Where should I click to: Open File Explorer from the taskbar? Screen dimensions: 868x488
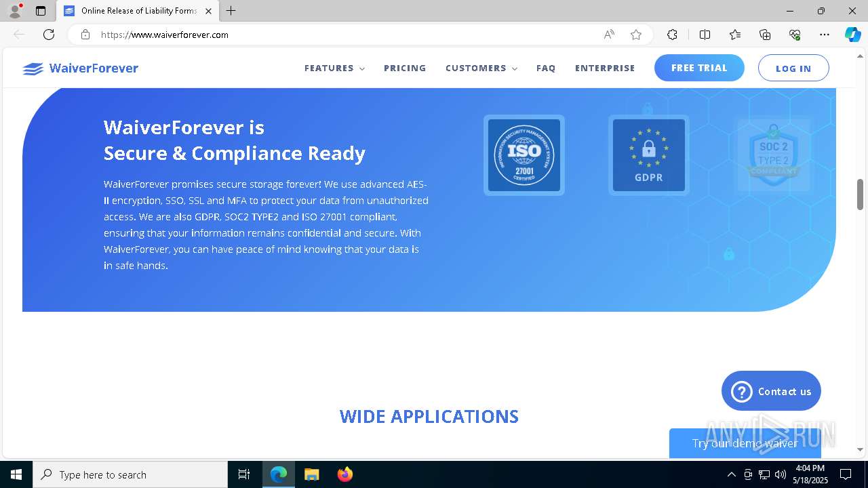[311, 474]
